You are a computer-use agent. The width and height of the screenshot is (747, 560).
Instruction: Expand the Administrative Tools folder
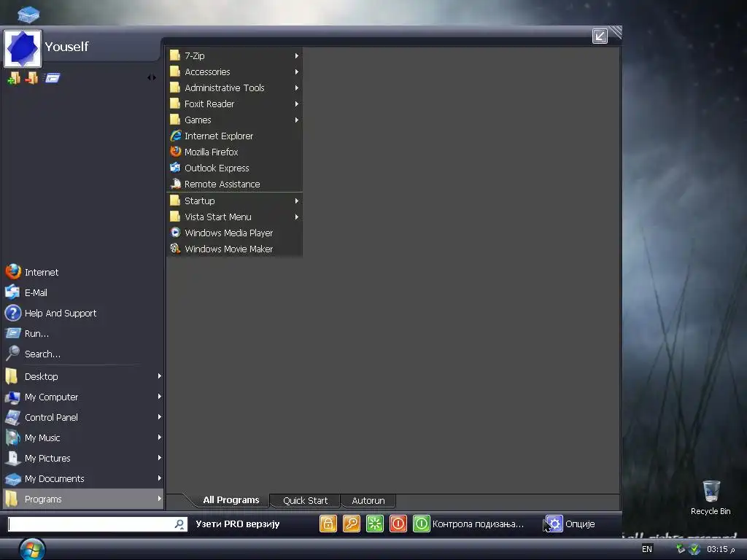tap(234, 87)
